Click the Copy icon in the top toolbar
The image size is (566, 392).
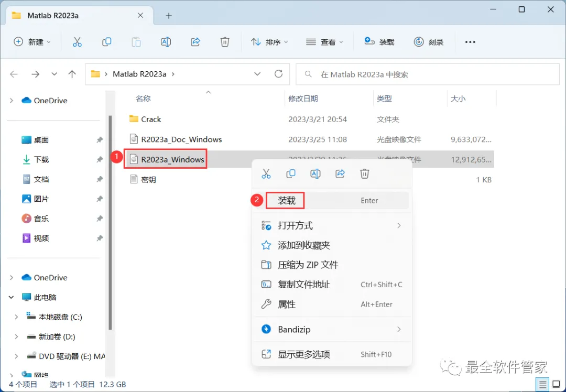[106, 42]
